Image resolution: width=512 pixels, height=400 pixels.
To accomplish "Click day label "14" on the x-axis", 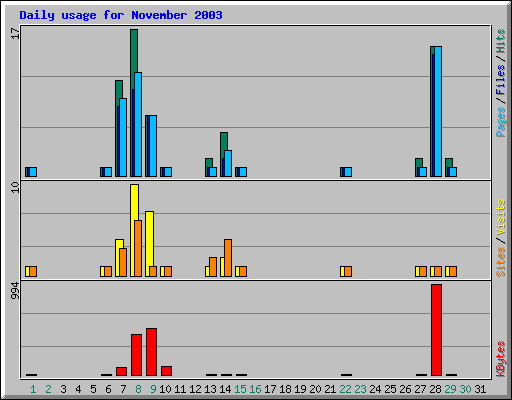I will [x=225, y=389].
